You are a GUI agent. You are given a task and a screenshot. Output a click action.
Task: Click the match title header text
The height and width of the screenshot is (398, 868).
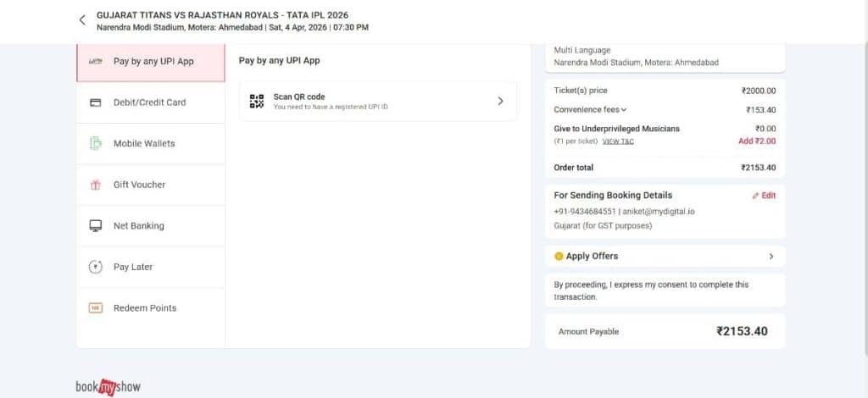(223, 15)
